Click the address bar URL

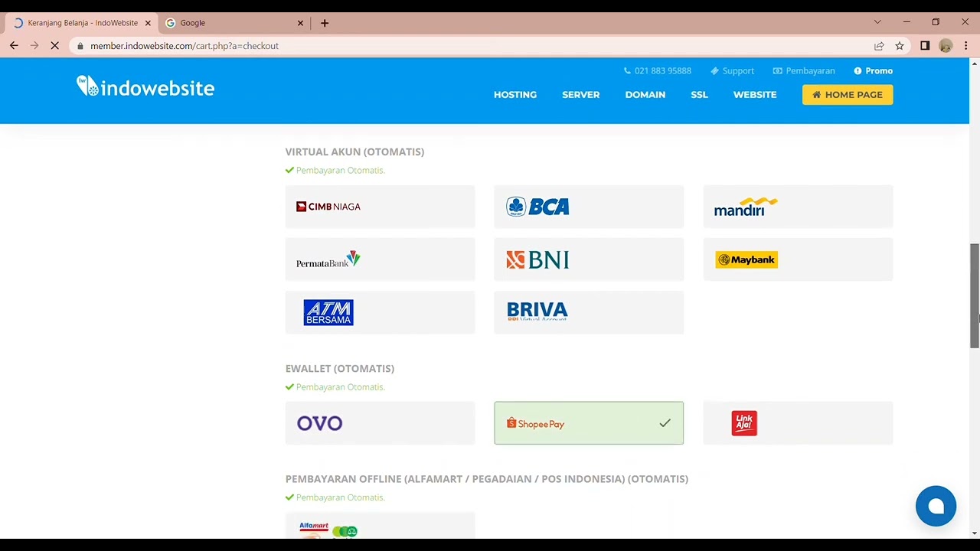pos(185,46)
